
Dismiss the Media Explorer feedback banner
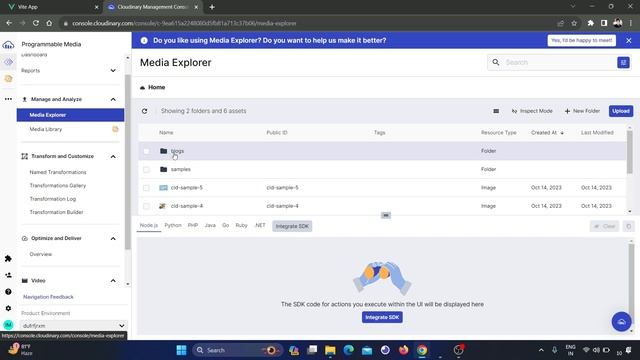629,40
